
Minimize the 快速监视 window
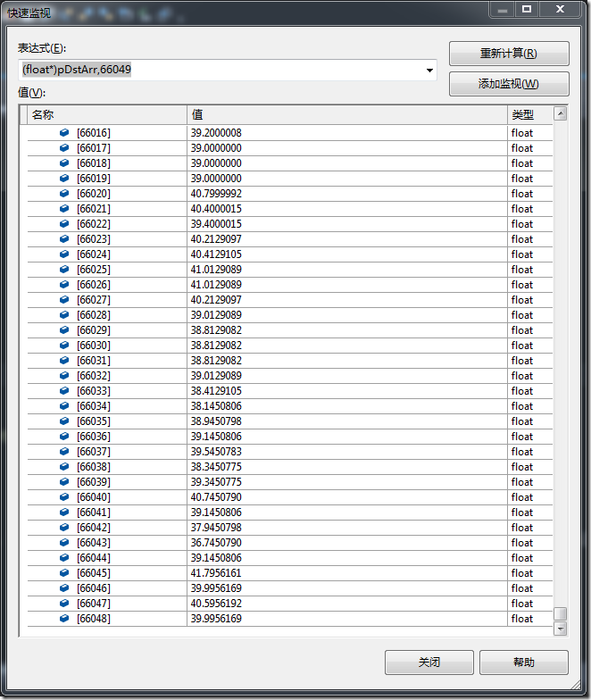(503, 9)
